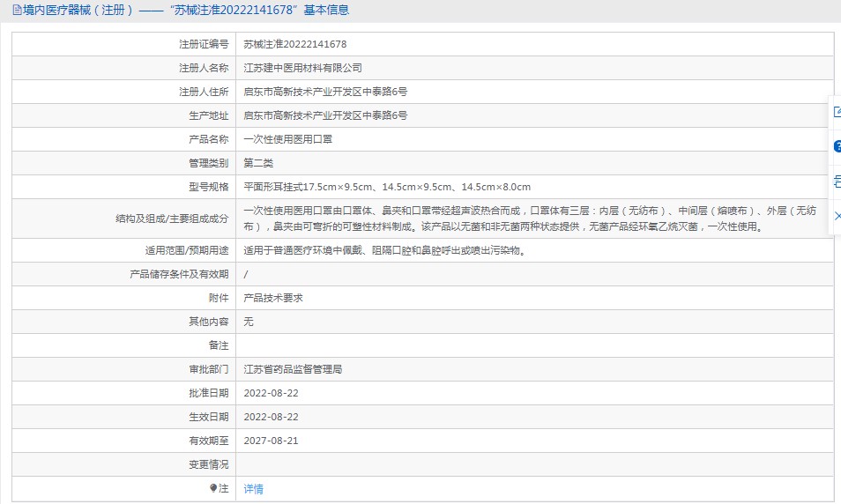Click the 2022-08-22 date in the 生效日期 row
841x504 pixels.
pos(271,417)
